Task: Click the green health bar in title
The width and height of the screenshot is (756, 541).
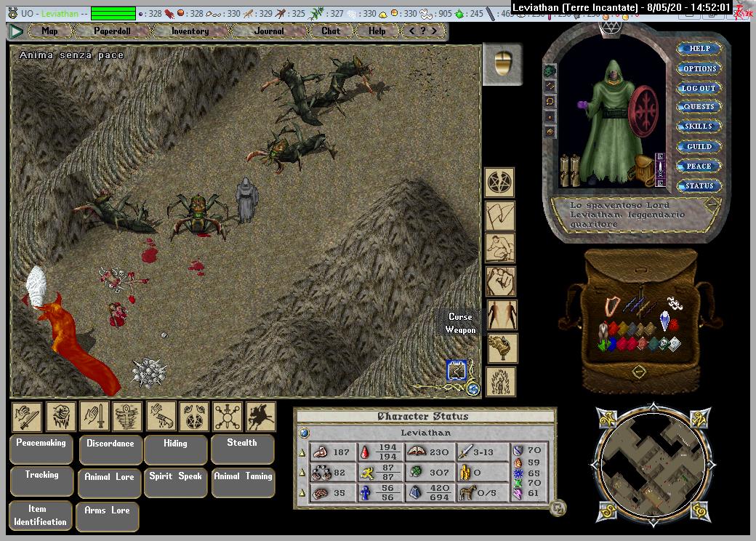Action: [113, 14]
